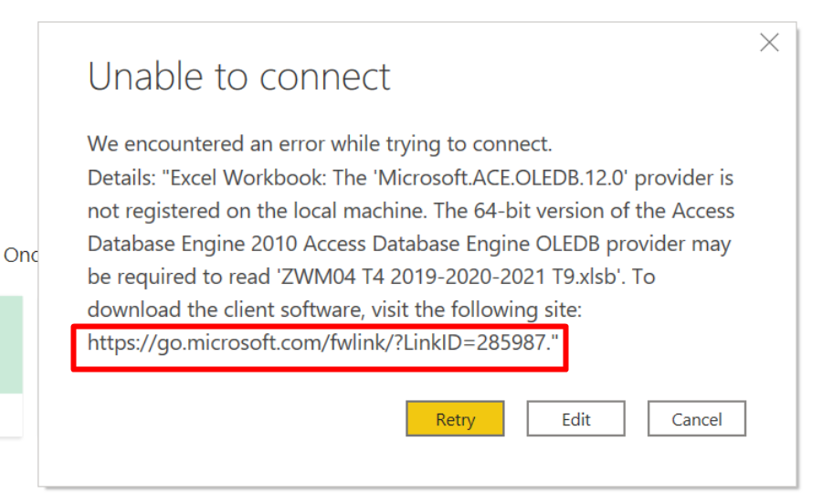This screenshot has width=833, height=504.
Task: Close the Unable to connect dialog
Action: tap(769, 43)
